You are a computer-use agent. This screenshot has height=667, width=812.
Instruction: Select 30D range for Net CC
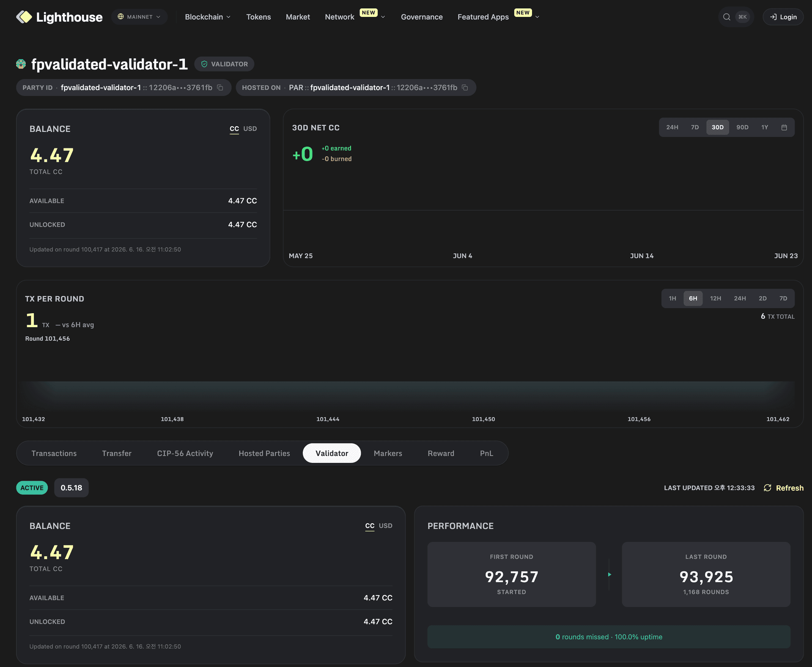pos(718,127)
